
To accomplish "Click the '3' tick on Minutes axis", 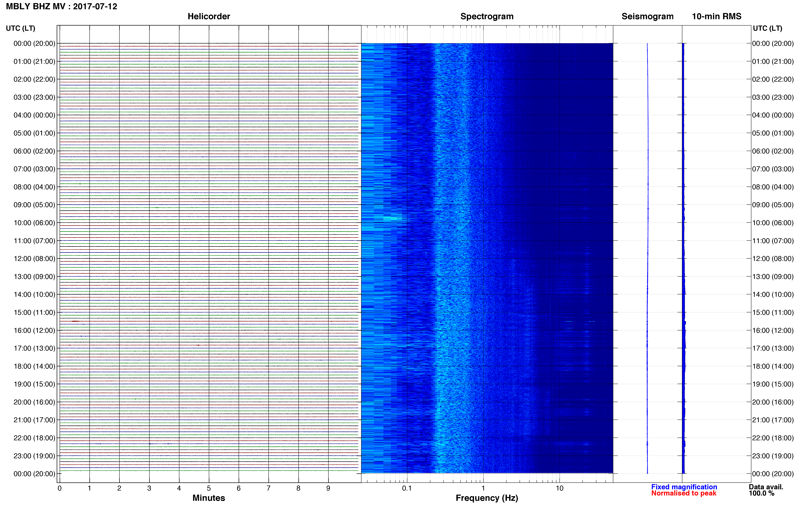I will coord(149,488).
